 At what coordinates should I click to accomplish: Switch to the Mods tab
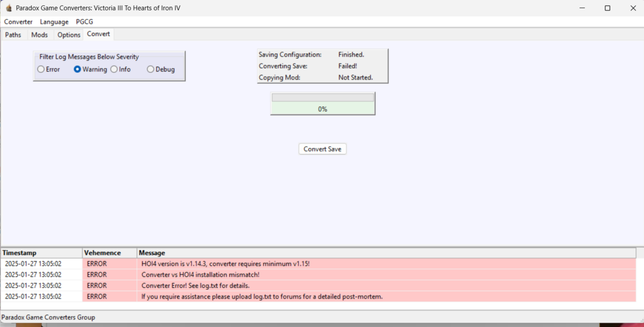(39, 35)
